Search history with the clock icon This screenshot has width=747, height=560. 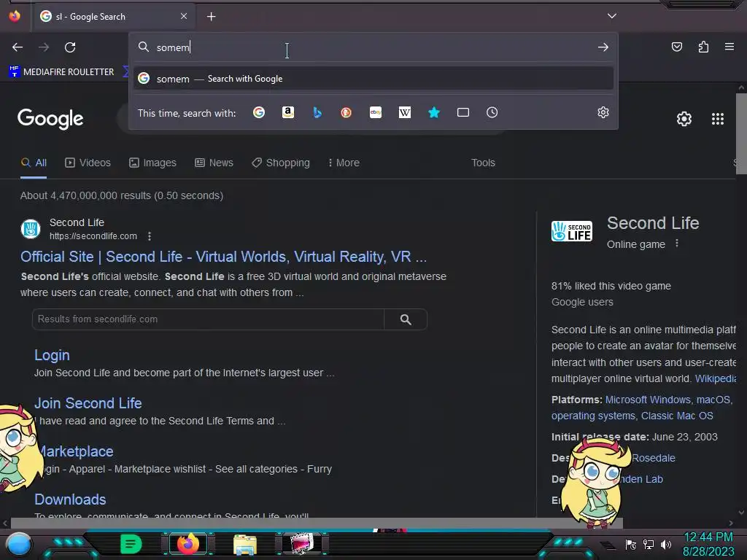[492, 112]
